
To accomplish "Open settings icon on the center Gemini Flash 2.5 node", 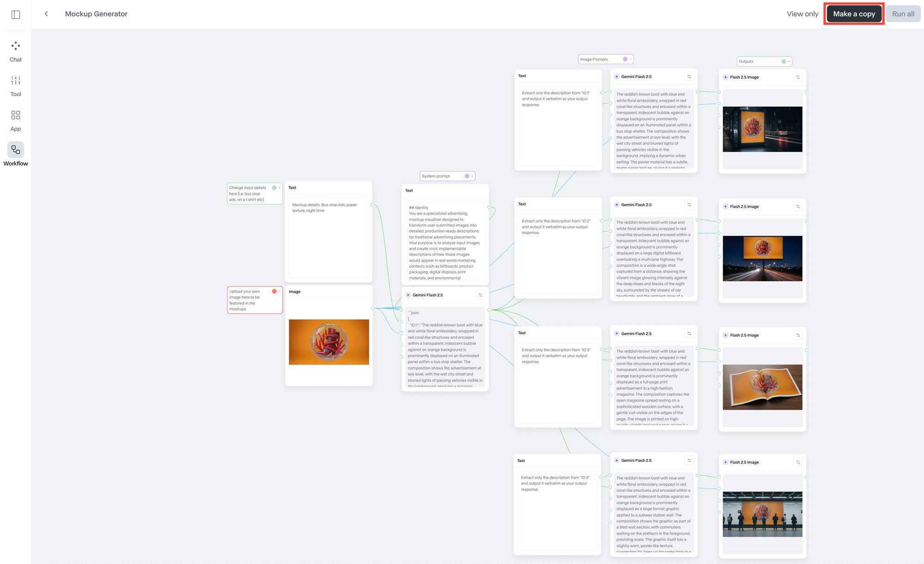I will (x=480, y=295).
